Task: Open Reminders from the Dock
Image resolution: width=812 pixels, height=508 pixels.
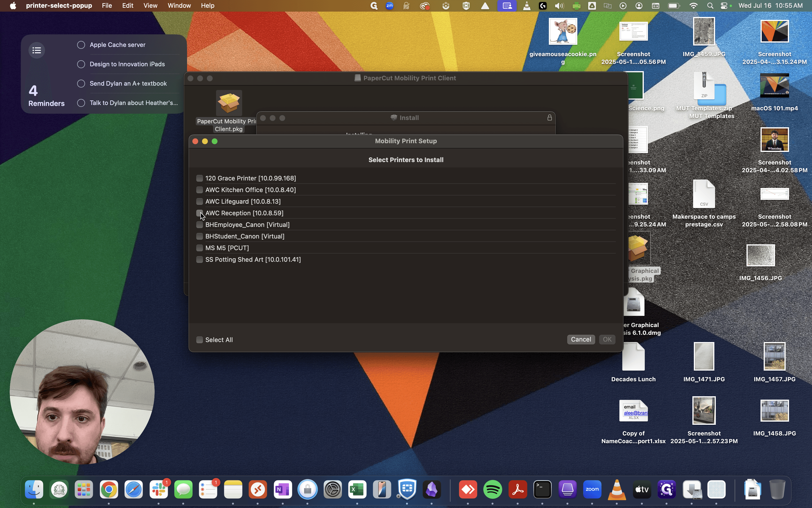Action: coord(208,490)
